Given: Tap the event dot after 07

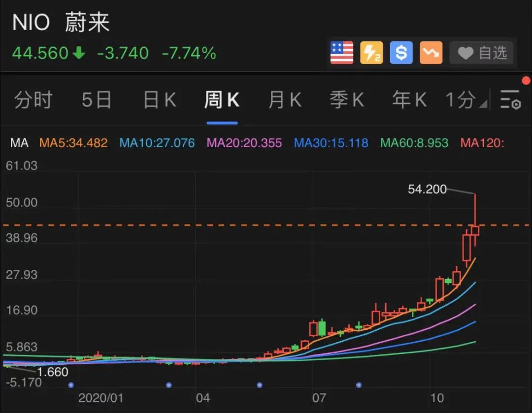Looking at the screenshot, I should coord(359,385).
